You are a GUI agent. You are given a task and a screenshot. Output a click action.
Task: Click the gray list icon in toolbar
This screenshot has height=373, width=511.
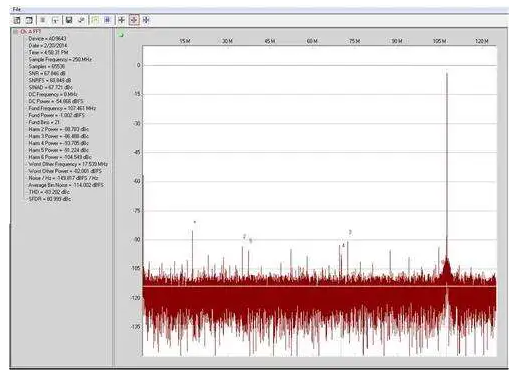click(43, 20)
